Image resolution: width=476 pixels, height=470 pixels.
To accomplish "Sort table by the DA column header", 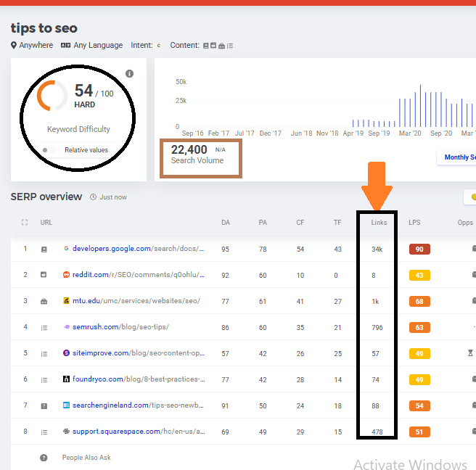I will pos(225,223).
